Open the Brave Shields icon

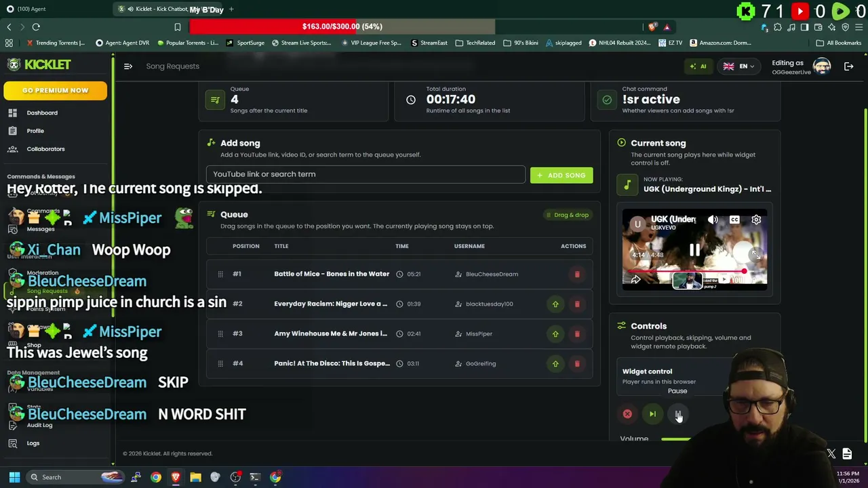pos(652,26)
